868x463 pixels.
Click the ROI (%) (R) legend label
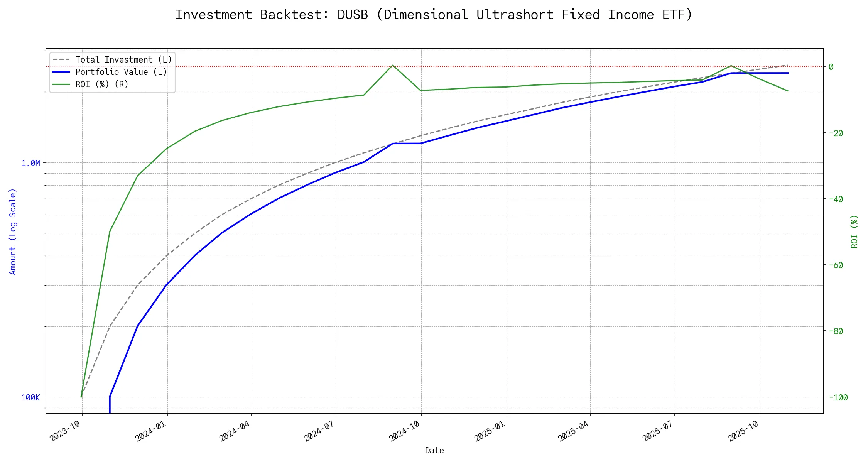click(102, 84)
